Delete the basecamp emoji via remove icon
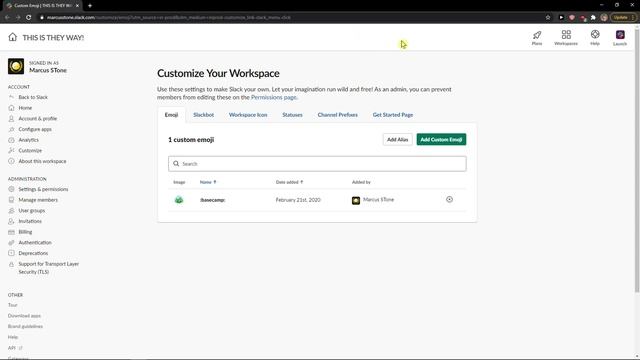Screen dimensions: 640x360 point(449,199)
